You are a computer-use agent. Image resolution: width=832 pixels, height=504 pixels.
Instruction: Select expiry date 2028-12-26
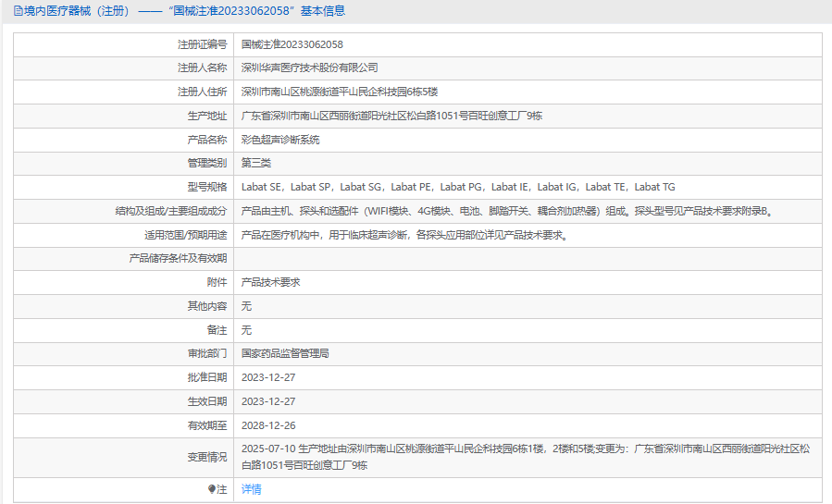pos(268,425)
